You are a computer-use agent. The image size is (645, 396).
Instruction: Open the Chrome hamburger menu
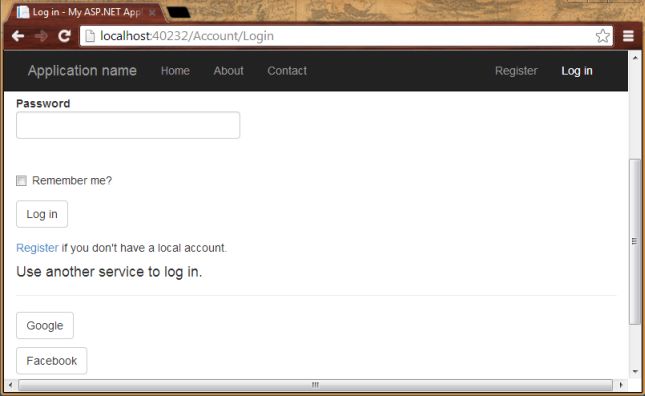(628, 36)
